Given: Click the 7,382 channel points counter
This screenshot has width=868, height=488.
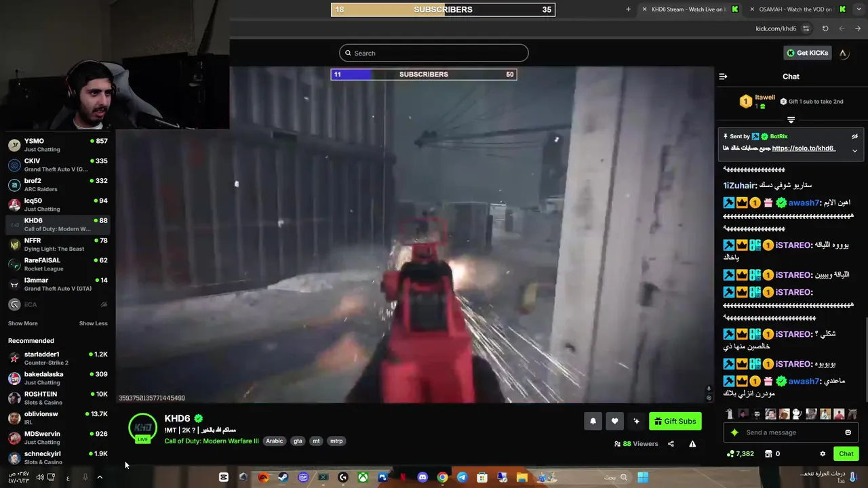Looking at the screenshot, I should click(740, 453).
